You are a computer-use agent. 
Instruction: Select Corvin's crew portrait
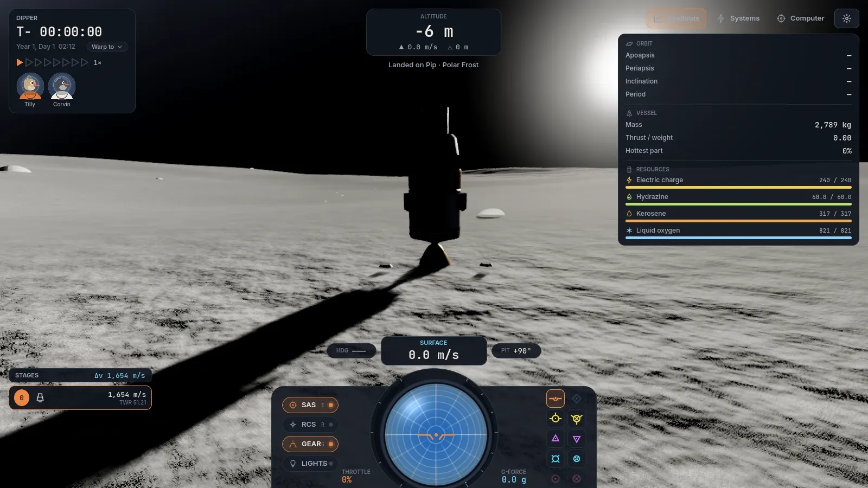click(61, 87)
